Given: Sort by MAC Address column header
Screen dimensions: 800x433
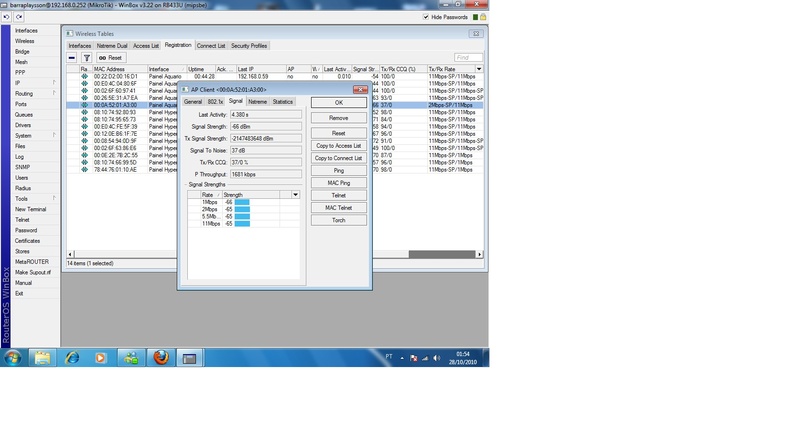Looking at the screenshot, I should 119,69.
